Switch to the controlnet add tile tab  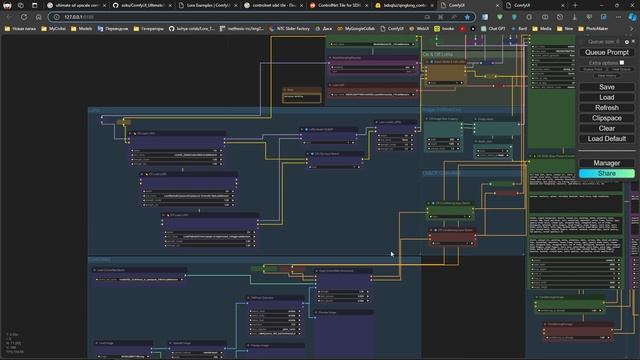(x=274, y=5)
